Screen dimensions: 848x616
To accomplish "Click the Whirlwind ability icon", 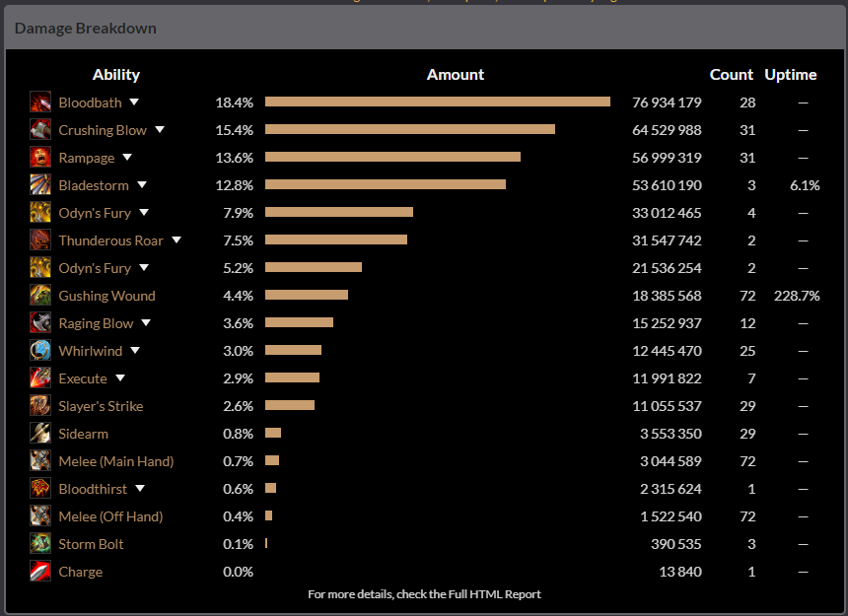I will (x=40, y=351).
